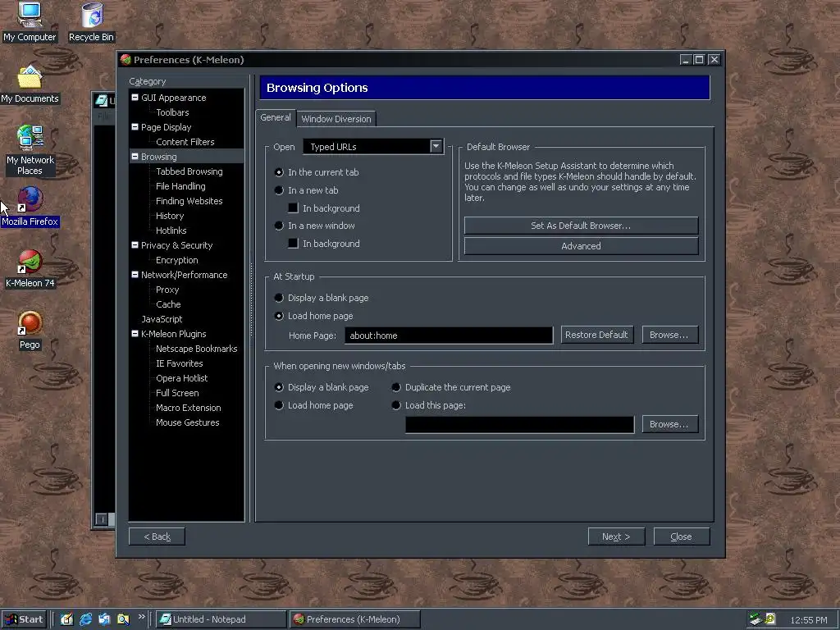Image resolution: width=840 pixels, height=630 pixels.
Task: Switch to Untitled - Notepad taskbar button
Action: pos(221,619)
